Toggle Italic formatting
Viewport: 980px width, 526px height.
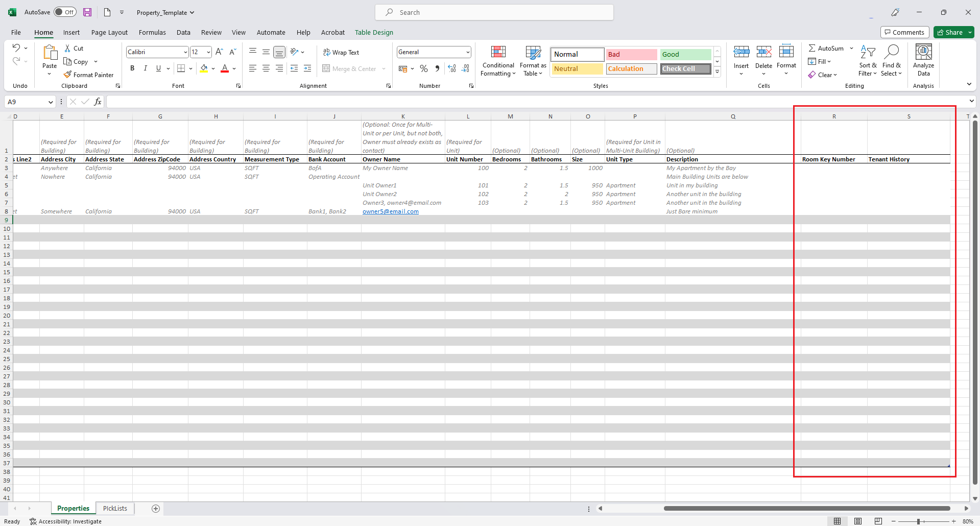click(146, 68)
